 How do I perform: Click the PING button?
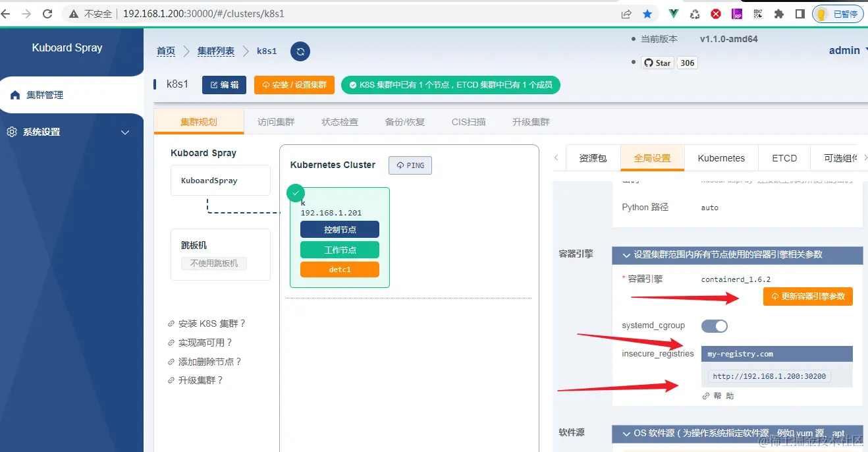click(410, 165)
